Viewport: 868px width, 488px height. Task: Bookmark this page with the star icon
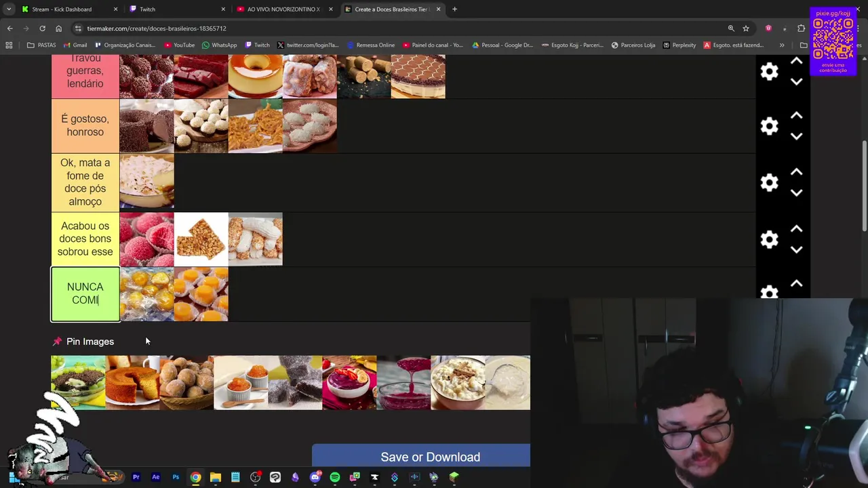point(746,28)
